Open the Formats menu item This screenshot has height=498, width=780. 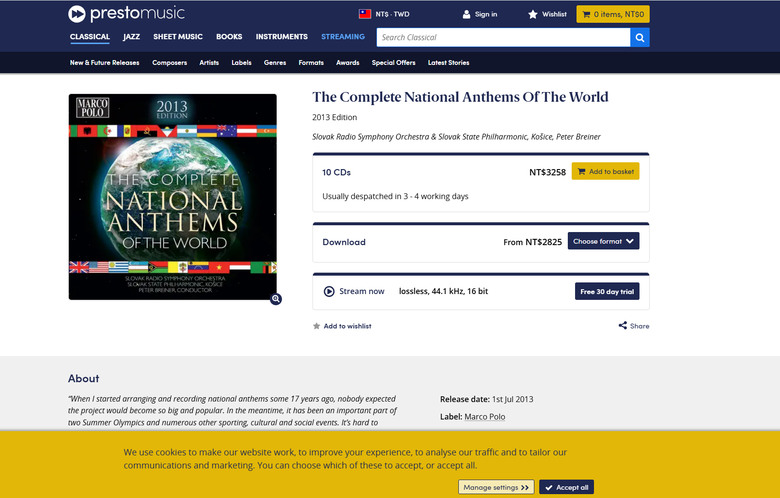(x=311, y=63)
